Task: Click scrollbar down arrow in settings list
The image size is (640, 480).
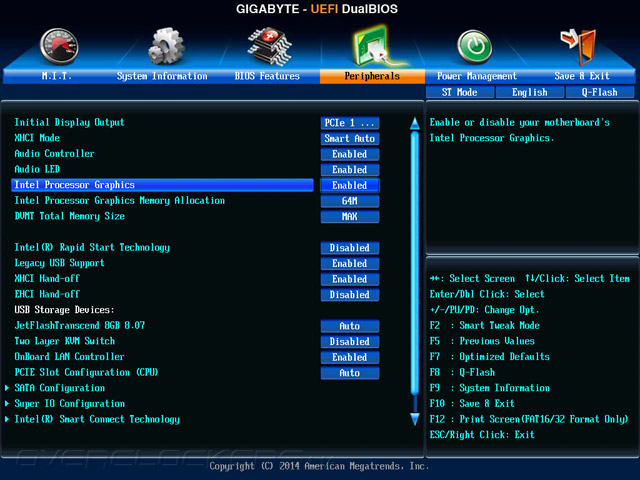Action: 415,419
